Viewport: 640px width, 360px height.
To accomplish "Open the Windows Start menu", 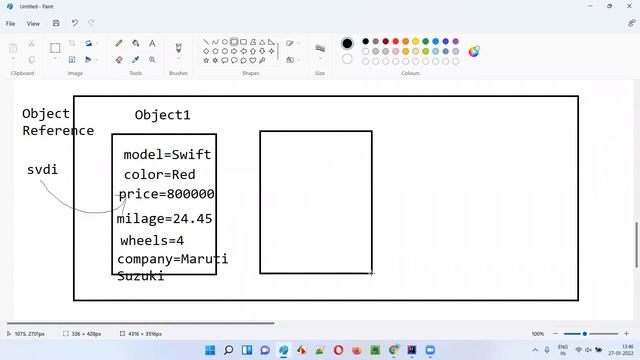I will [210, 350].
